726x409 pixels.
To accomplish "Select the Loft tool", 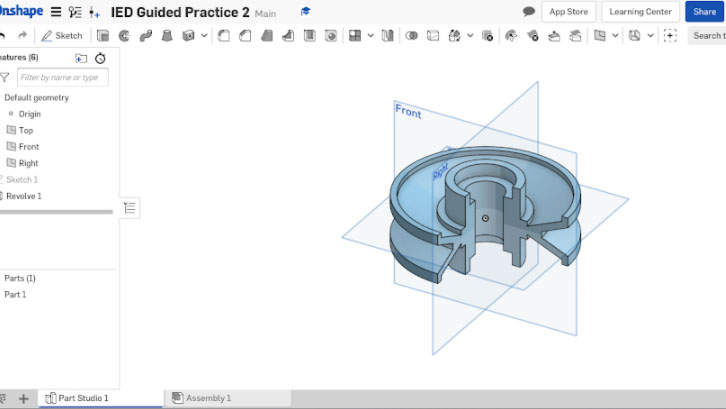I will 167,36.
